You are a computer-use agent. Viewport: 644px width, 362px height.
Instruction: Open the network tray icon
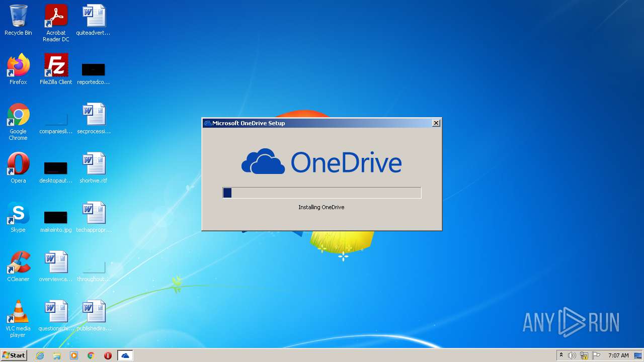pos(584,355)
